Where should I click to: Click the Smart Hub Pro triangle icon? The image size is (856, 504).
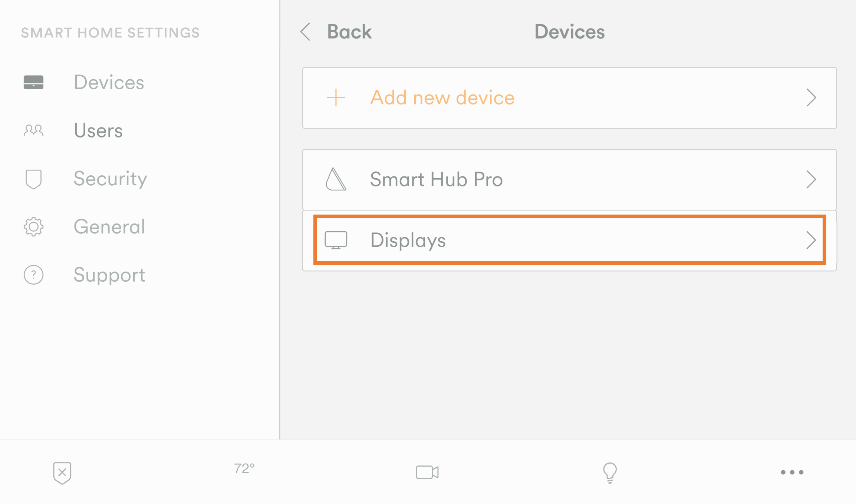tap(336, 179)
